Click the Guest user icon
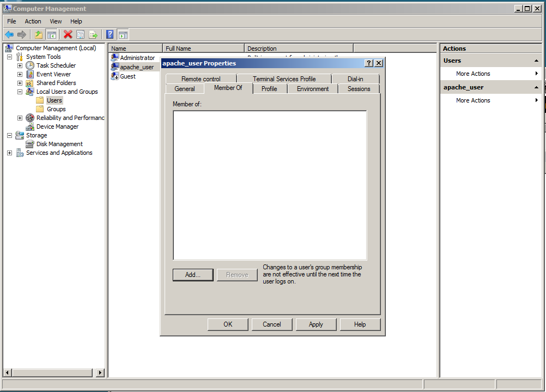Screen dimensions: 546x392 (115, 76)
